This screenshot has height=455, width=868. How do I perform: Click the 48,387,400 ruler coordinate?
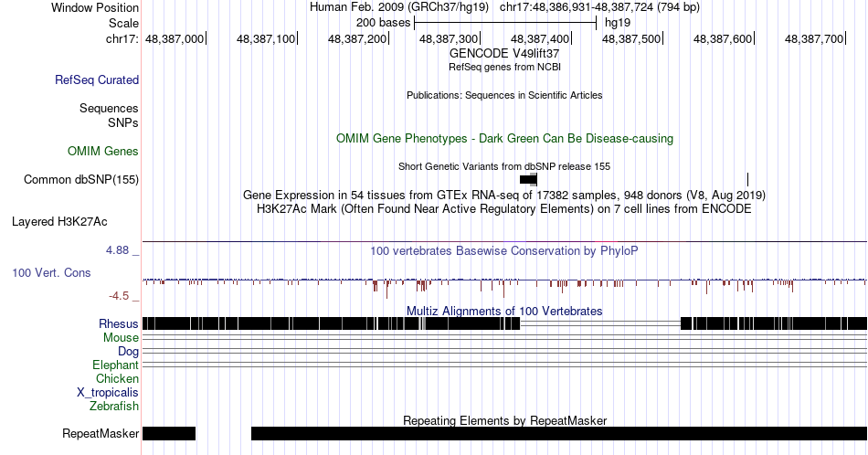[x=540, y=38]
